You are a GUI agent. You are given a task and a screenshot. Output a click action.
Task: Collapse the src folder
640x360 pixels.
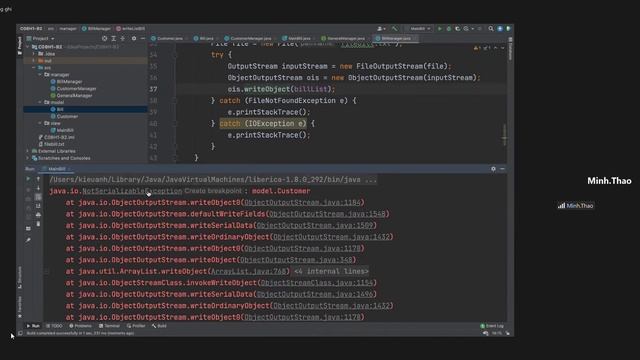34,68
